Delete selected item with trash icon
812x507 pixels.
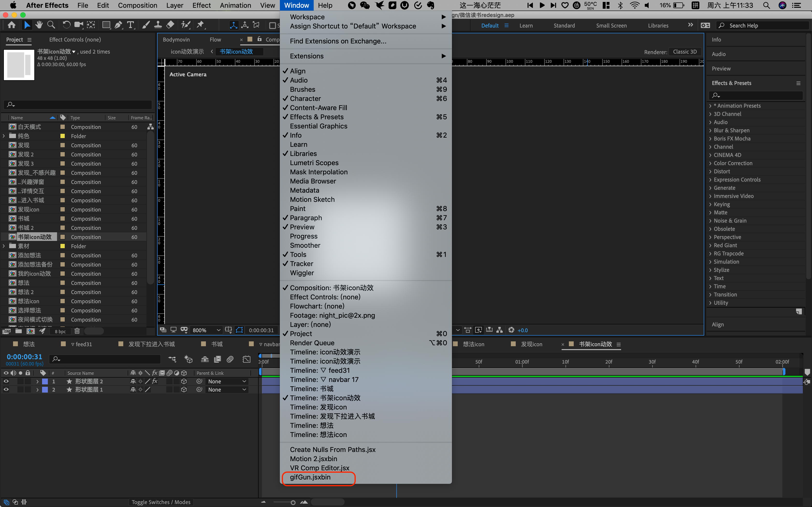click(77, 331)
